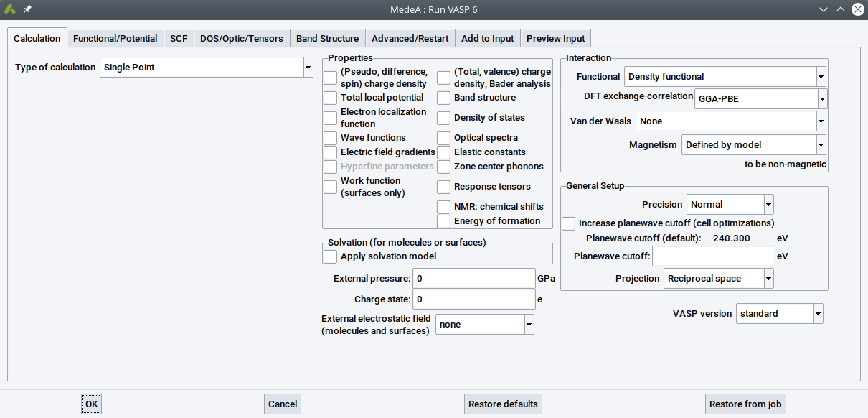Enable Electric field gradients checkbox
Image resolution: width=868 pixels, height=418 pixels.
click(330, 152)
